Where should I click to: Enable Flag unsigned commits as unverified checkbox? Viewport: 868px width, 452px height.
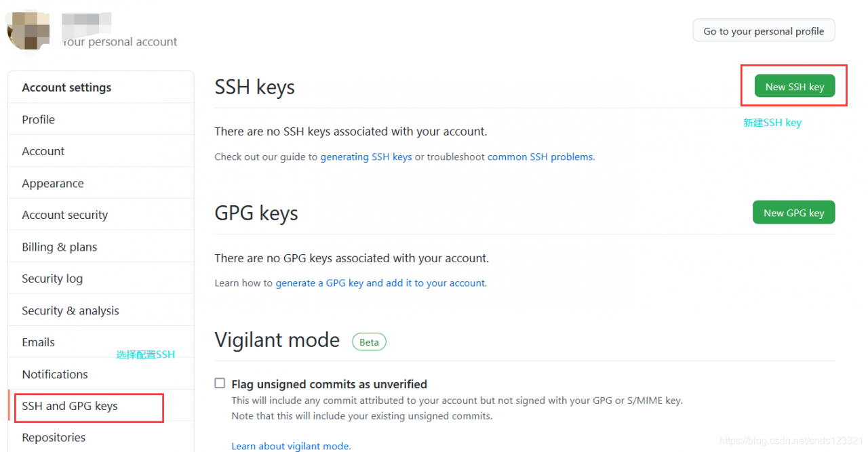tap(220, 384)
